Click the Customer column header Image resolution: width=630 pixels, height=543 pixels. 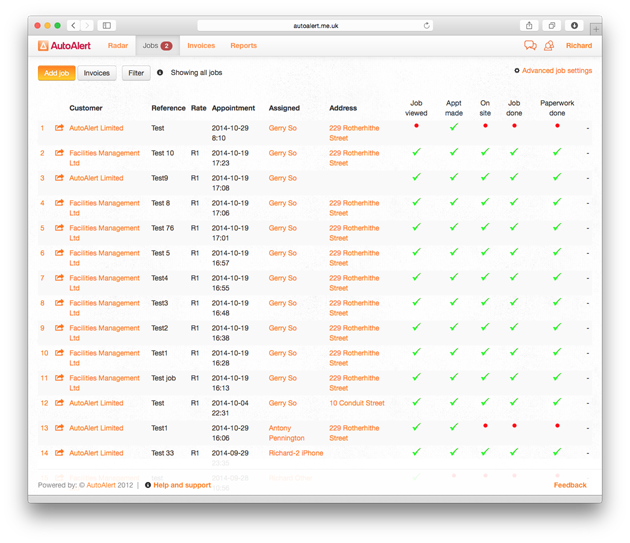pyautogui.click(x=86, y=108)
